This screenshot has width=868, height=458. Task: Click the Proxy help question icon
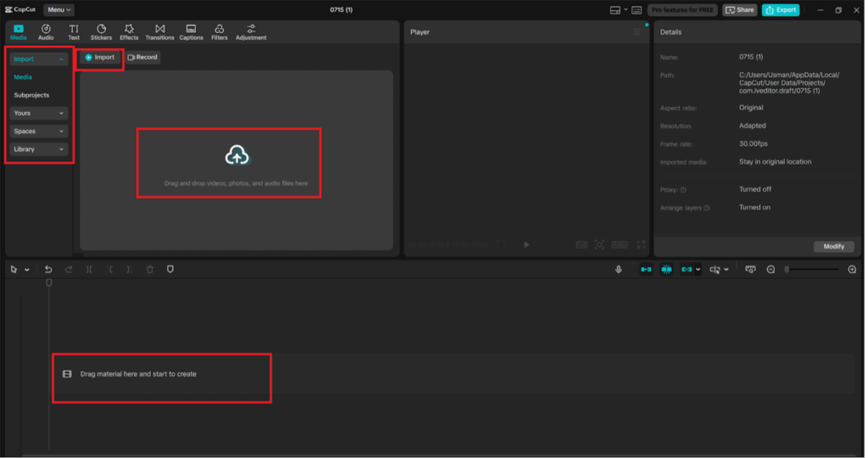point(683,190)
